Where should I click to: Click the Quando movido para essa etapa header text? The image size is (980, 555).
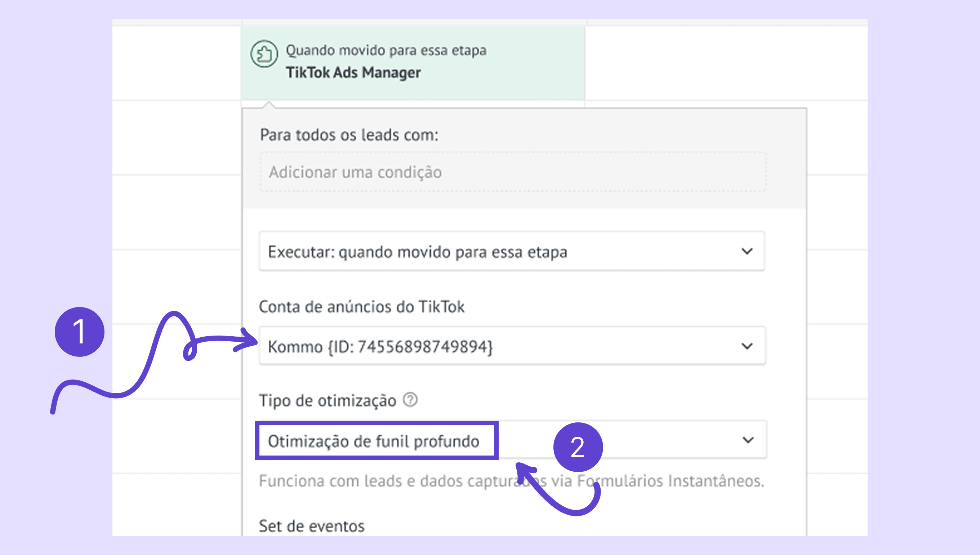click(386, 50)
